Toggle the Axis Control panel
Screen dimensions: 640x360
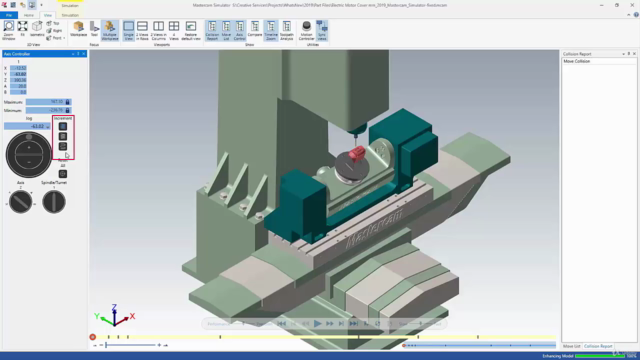click(240, 30)
